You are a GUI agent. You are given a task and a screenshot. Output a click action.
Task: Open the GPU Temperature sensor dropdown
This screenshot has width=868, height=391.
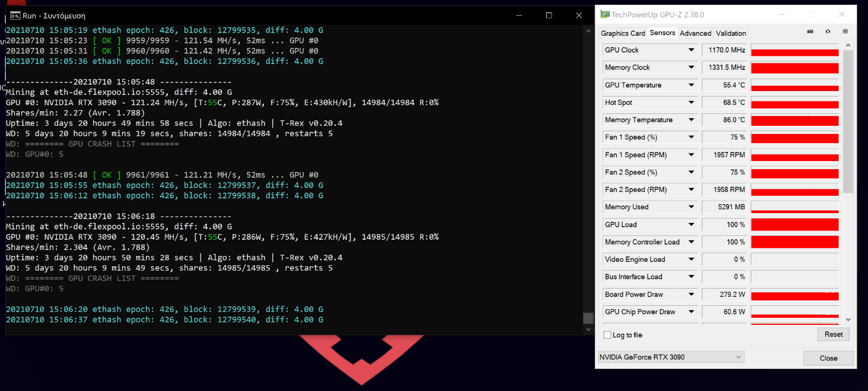pos(691,85)
